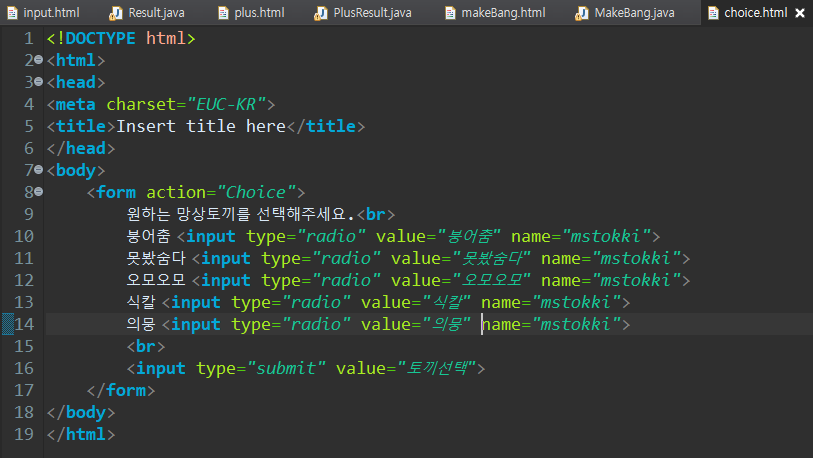Screen dimensions: 813x458
Task: Switch to the makeBang.html tab
Action: tap(495, 12)
